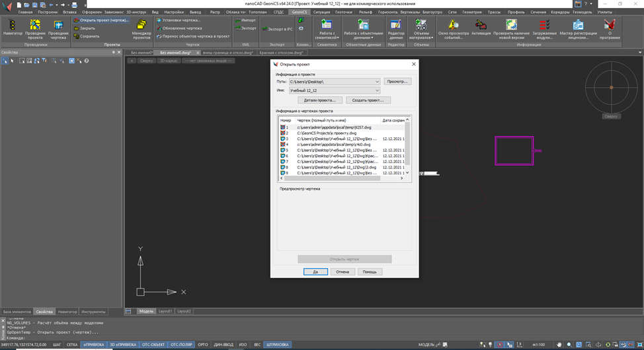Click Импорт in the XML group
The height and width of the screenshot is (350, 644).
pyautogui.click(x=245, y=20)
